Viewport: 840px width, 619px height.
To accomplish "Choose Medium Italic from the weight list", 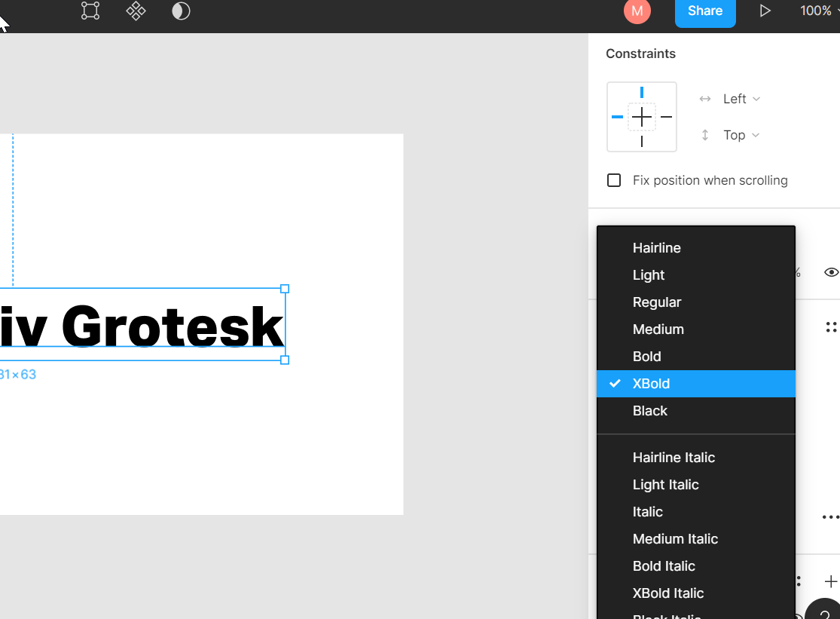I will click(x=675, y=538).
